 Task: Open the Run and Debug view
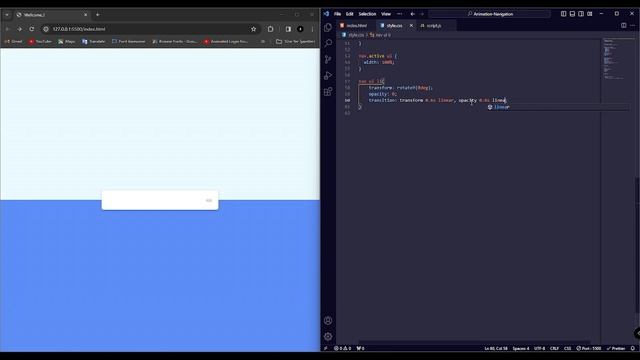tap(328, 76)
